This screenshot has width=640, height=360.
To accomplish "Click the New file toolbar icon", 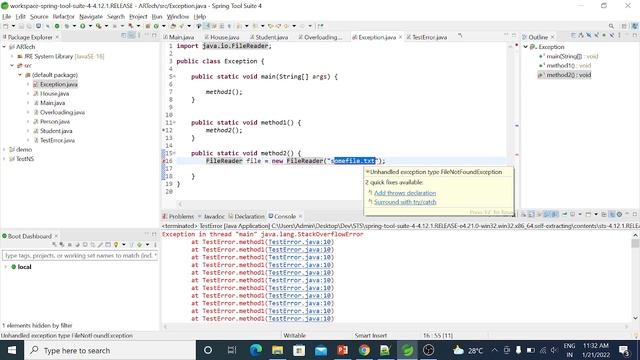I will [x=6, y=26].
